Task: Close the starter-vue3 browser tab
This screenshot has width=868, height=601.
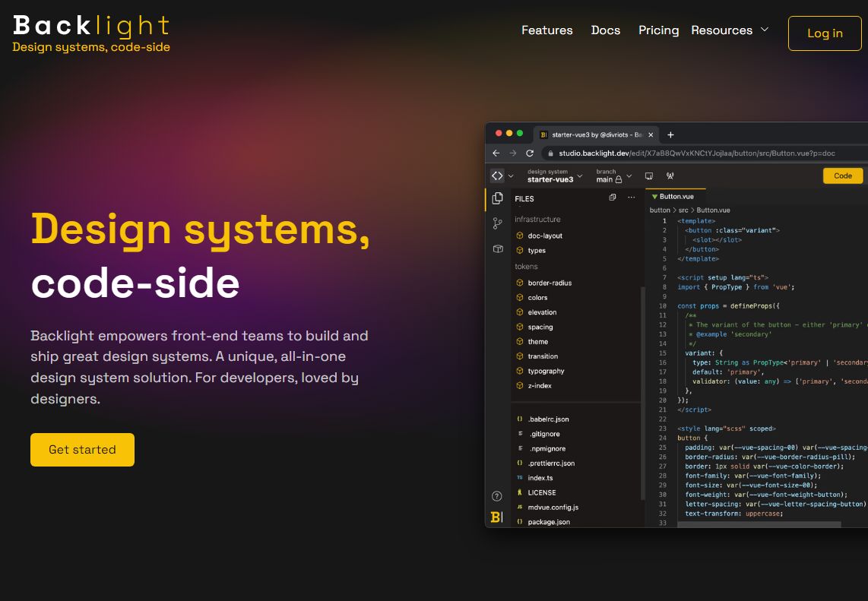Action: pos(651,134)
